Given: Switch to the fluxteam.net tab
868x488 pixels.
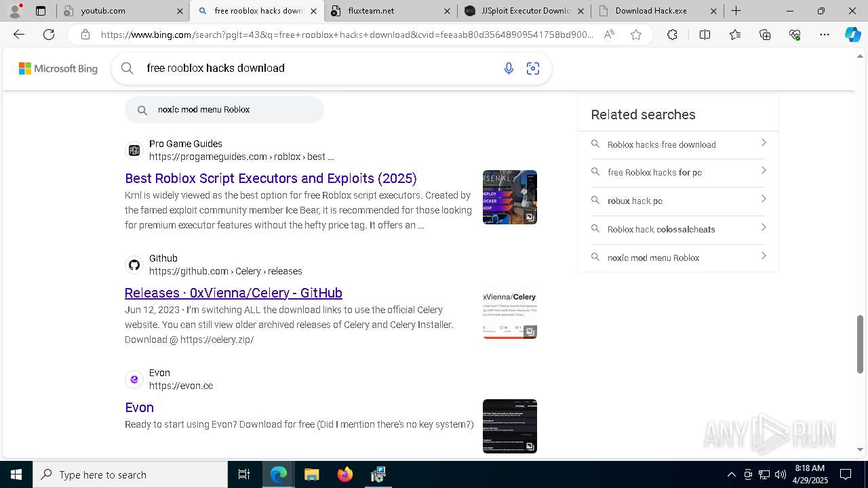Looking at the screenshot, I should [391, 11].
